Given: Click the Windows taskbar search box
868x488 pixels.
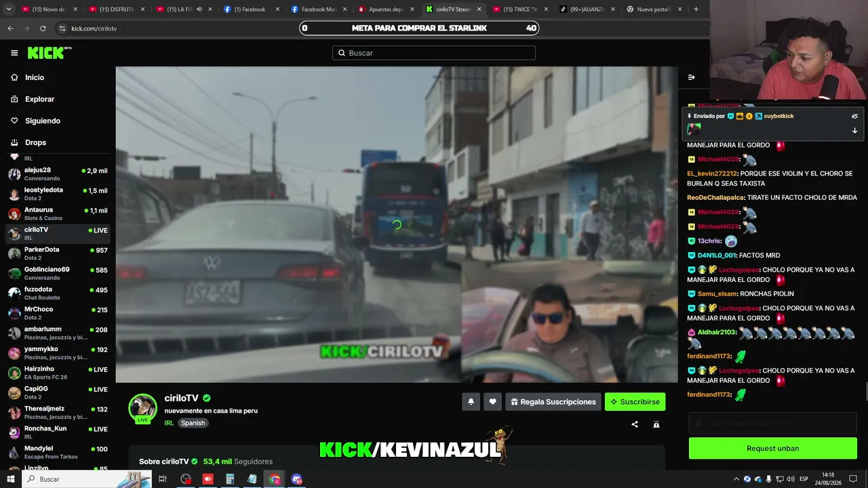Looking at the screenshot, I should click(x=88, y=479).
